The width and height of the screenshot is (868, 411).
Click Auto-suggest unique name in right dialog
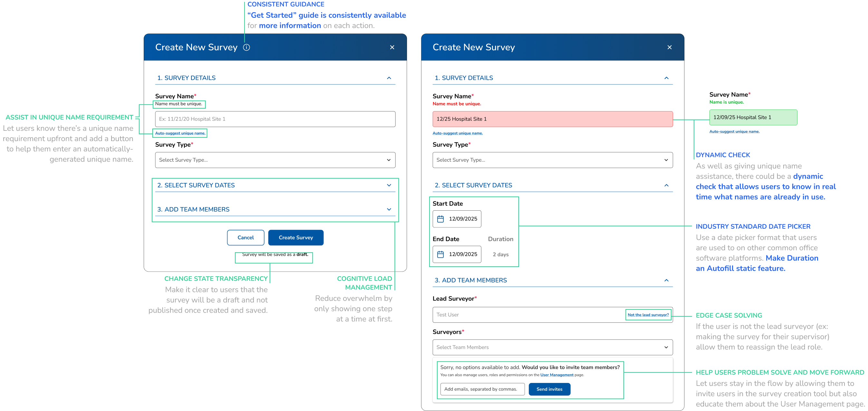(458, 133)
